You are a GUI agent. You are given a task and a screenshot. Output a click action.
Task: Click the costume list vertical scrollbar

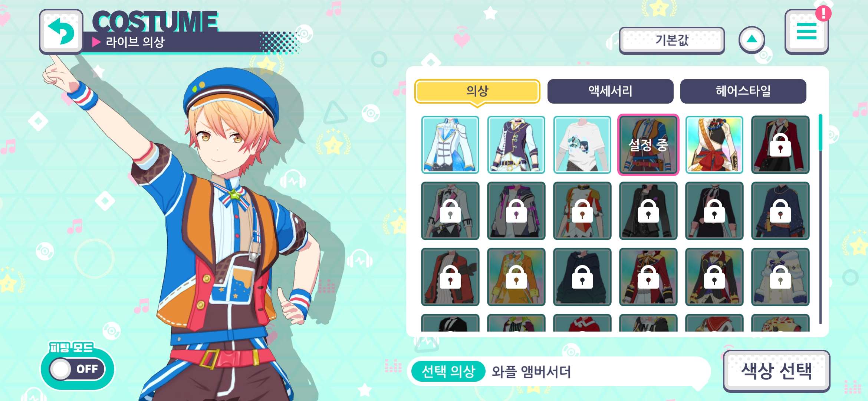click(x=821, y=219)
